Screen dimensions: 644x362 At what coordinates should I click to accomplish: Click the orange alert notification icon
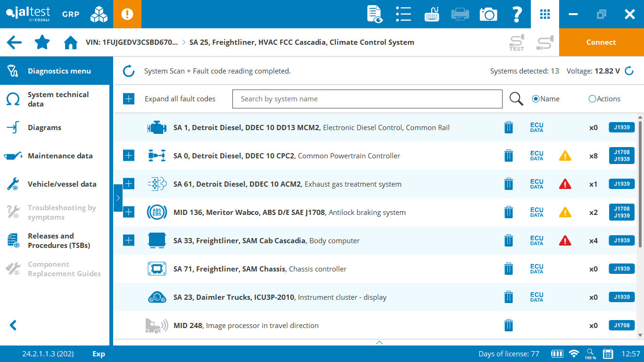(127, 14)
